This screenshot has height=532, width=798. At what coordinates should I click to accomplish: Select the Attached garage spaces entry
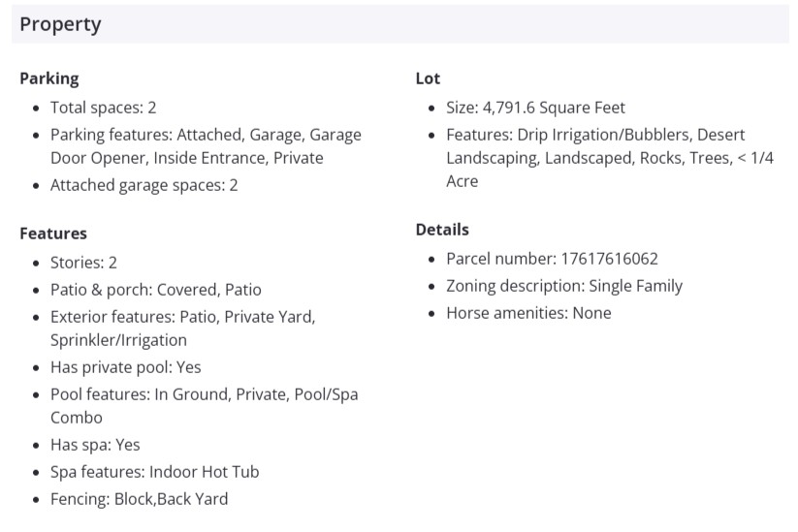144,185
